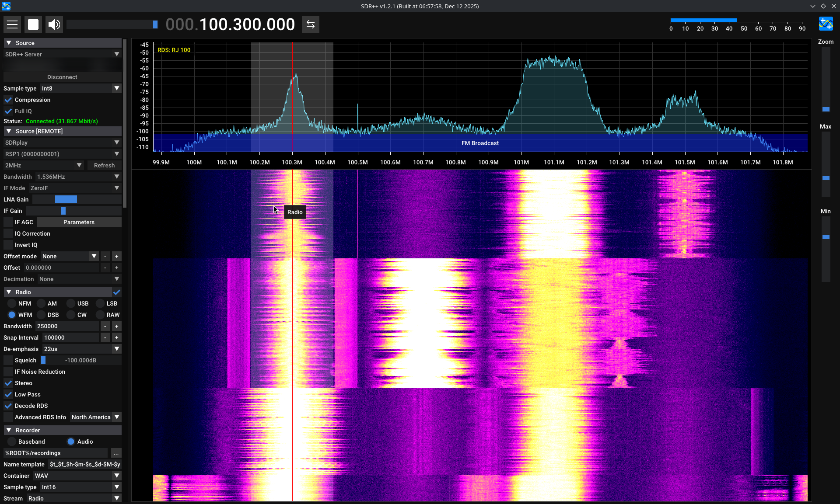
Task: Stop the SDR playback
Action: (33, 24)
